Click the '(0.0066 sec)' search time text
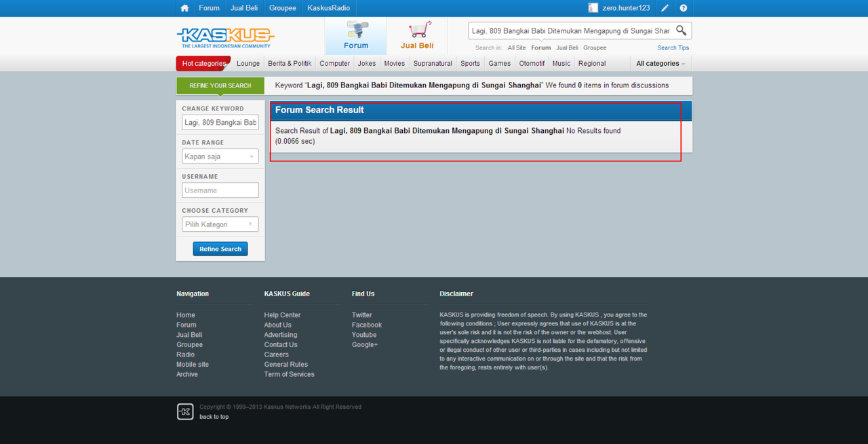This screenshot has width=868, height=444. [x=295, y=141]
